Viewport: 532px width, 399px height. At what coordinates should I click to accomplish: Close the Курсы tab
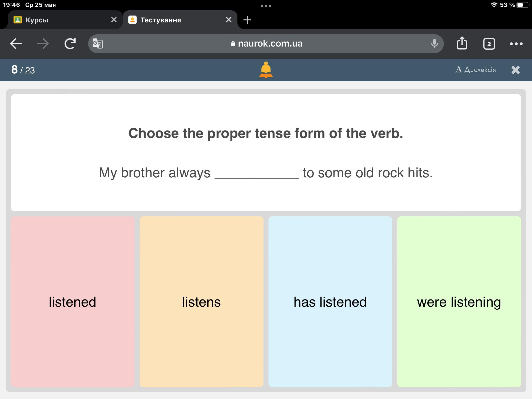click(114, 20)
